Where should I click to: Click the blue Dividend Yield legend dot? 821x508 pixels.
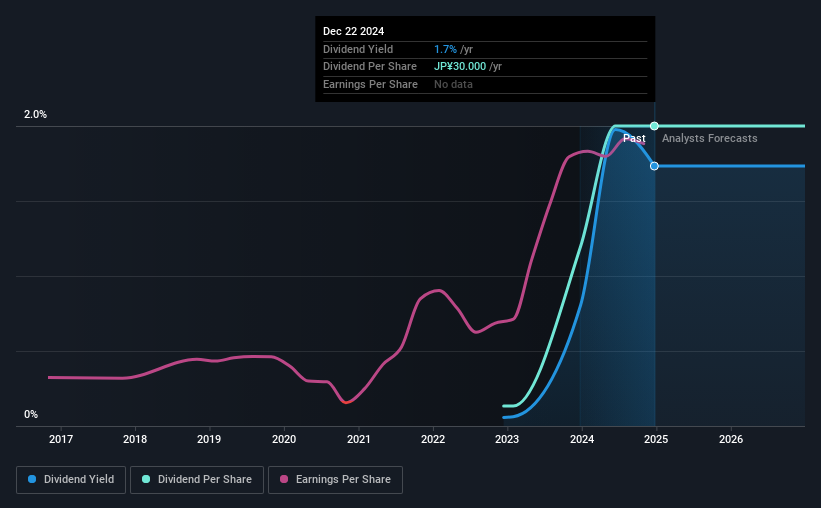coord(32,479)
